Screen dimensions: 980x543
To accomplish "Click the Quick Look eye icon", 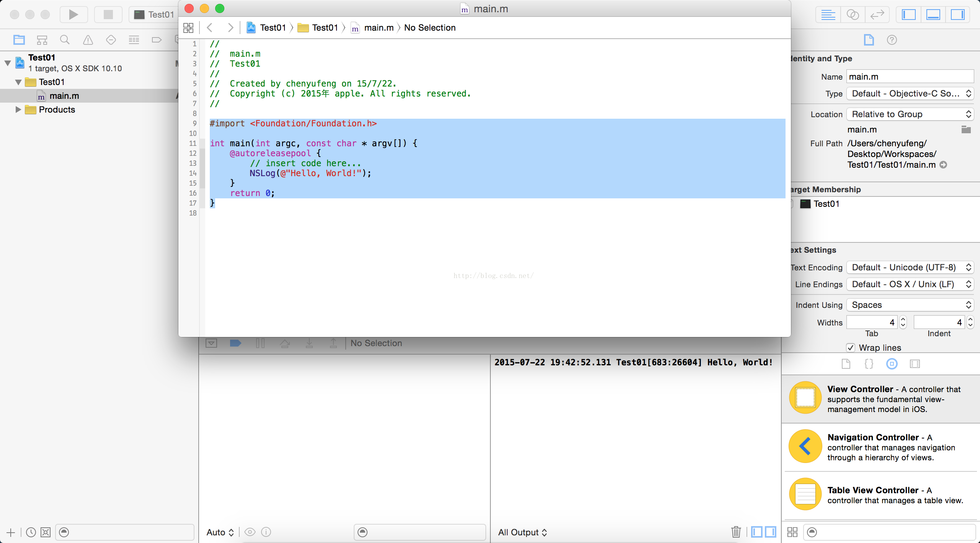I will tap(250, 532).
